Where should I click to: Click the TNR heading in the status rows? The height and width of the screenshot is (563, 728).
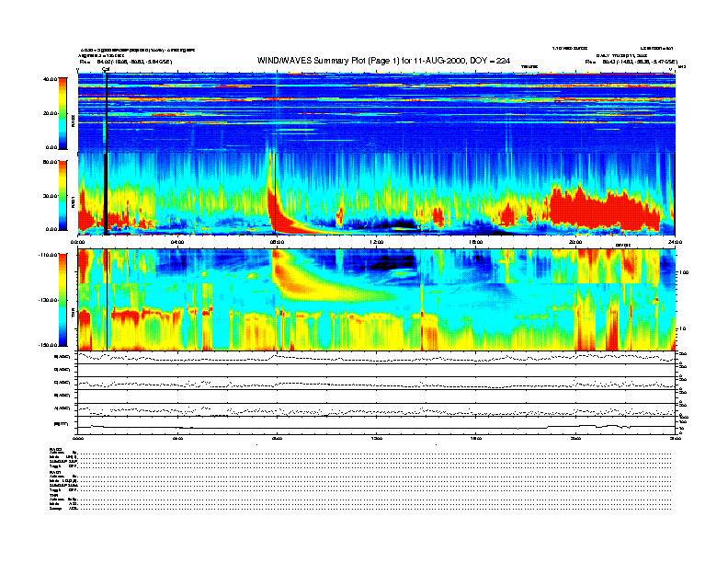tap(52, 495)
